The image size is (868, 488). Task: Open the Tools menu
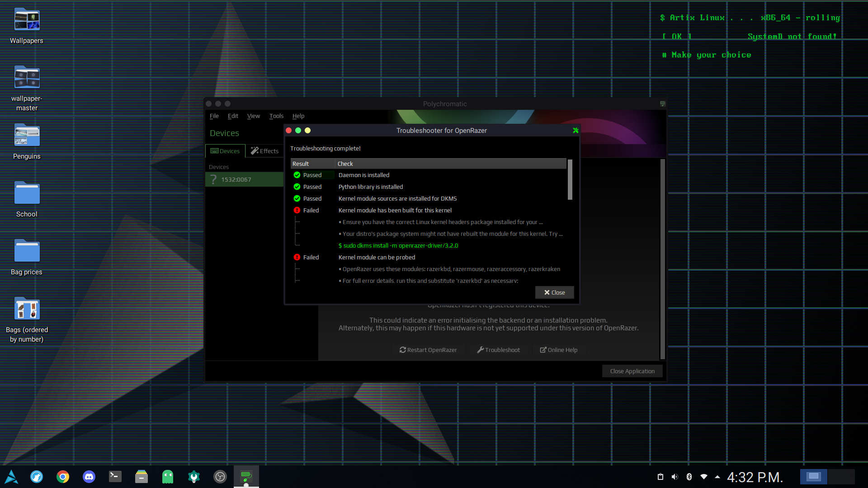point(276,116)
